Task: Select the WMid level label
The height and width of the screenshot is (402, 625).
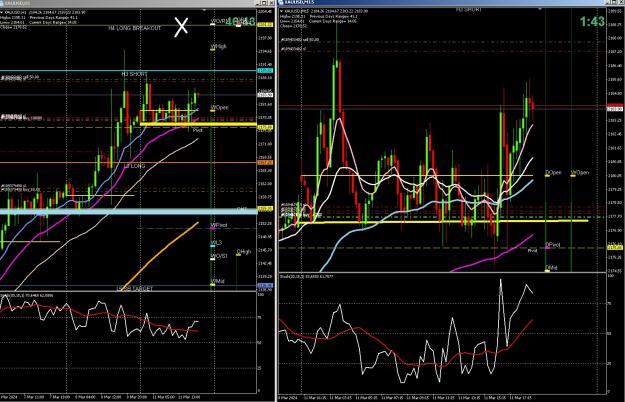Action: tap(218, 281)
